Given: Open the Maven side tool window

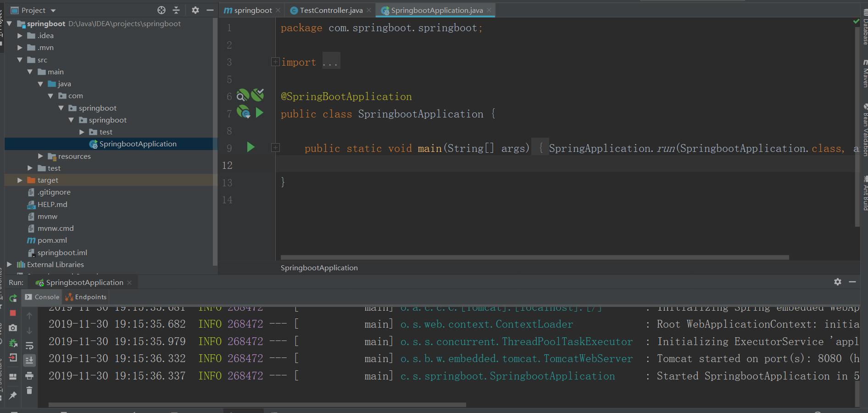Looking at the screenshot, I should pos(864,73).
